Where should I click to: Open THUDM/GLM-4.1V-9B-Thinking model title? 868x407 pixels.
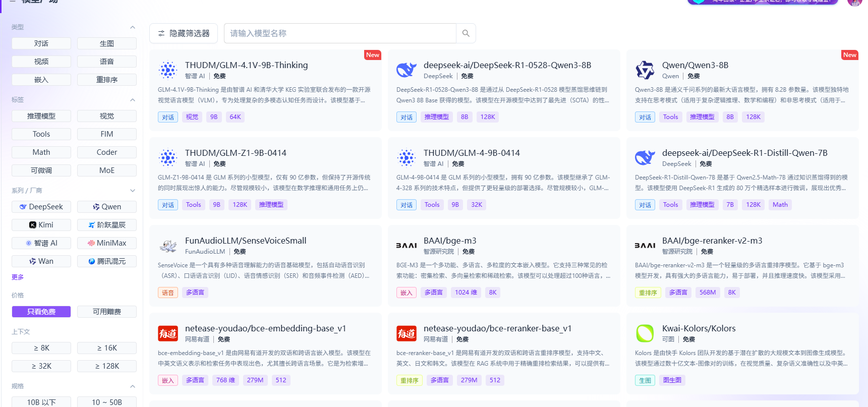(x=246, y=65)
